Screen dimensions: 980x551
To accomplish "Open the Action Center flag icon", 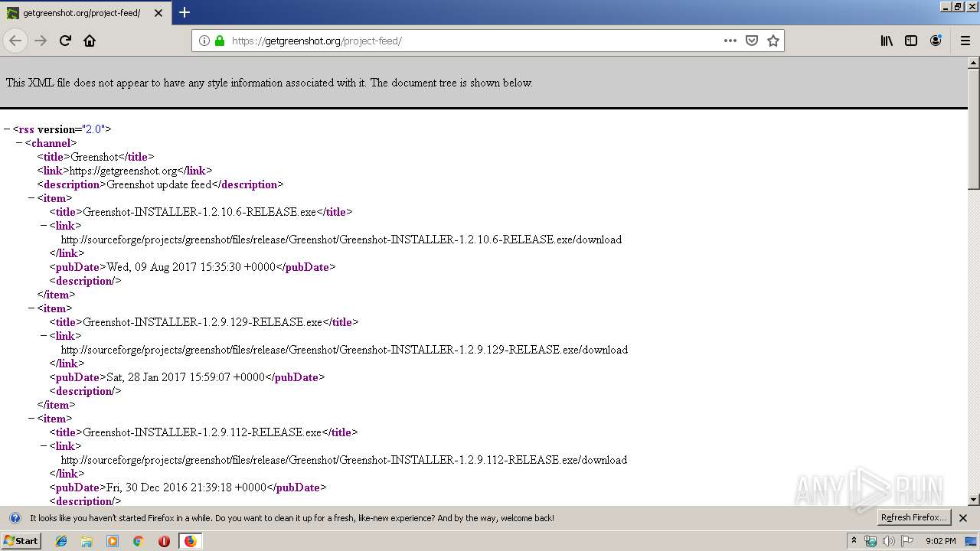I will click(908, 541).
